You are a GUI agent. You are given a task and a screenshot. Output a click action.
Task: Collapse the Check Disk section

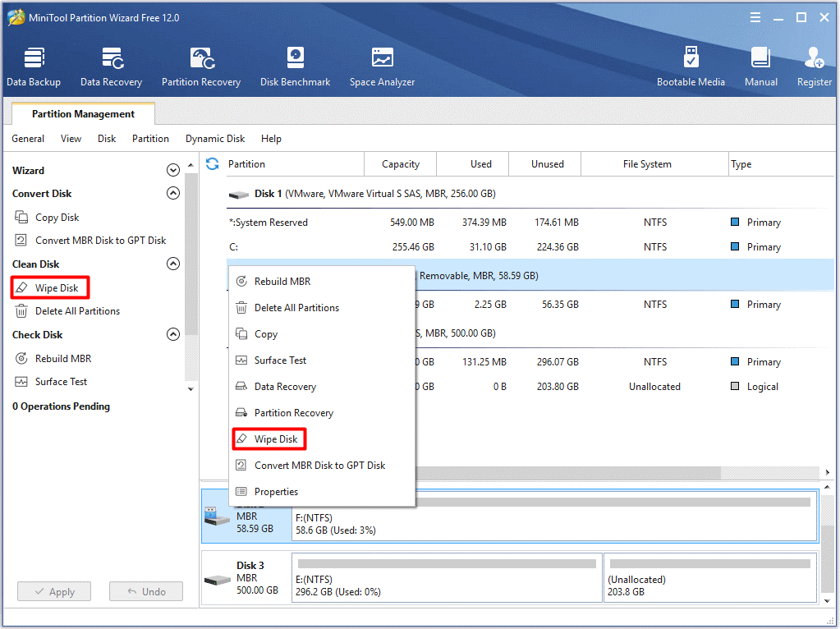[173, 334]
